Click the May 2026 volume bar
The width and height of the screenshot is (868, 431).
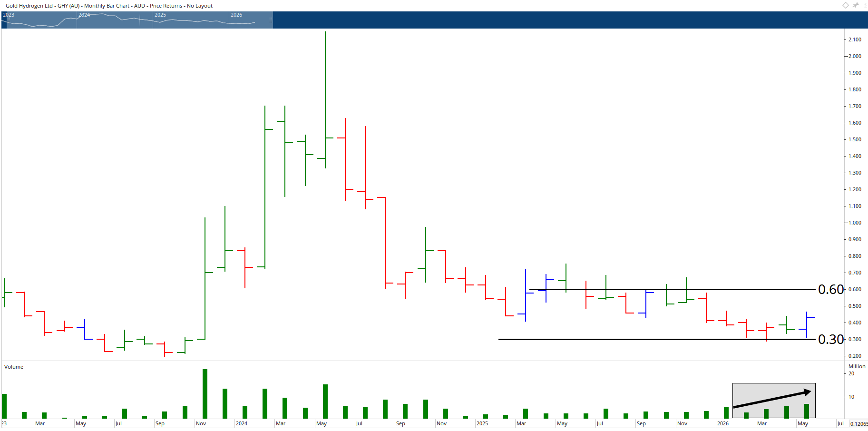coord(807,411)
